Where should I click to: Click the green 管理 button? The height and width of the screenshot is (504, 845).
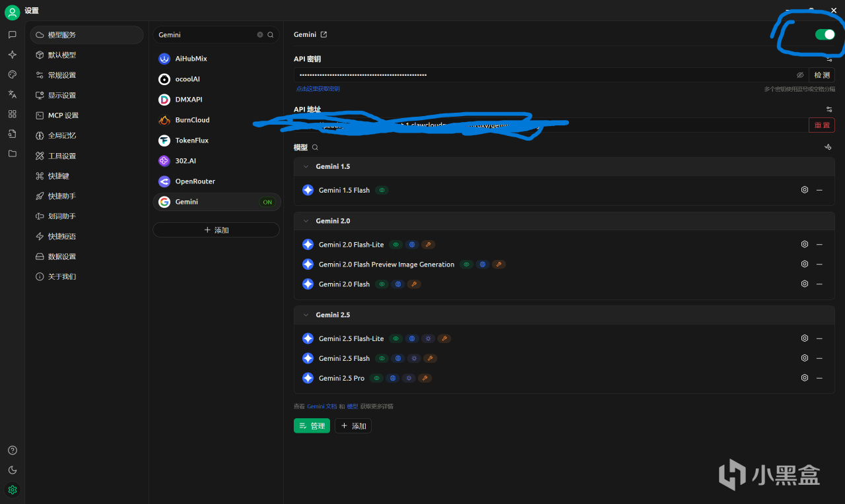pos(312,426)
